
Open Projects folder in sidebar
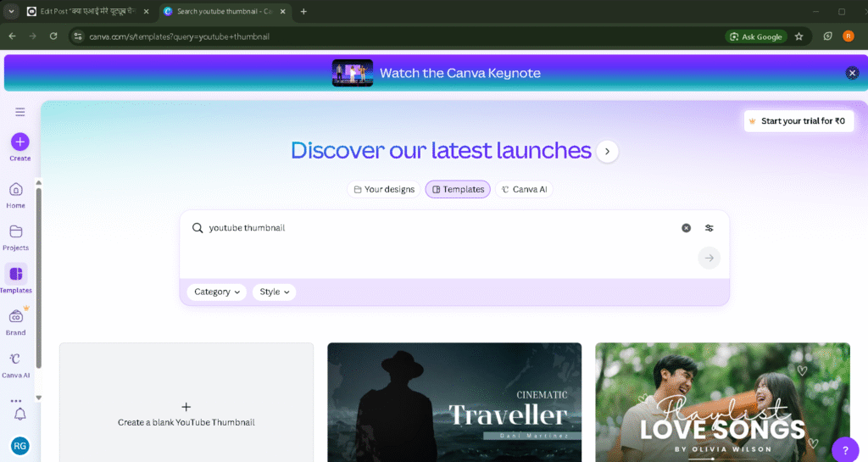pos(15,238)
